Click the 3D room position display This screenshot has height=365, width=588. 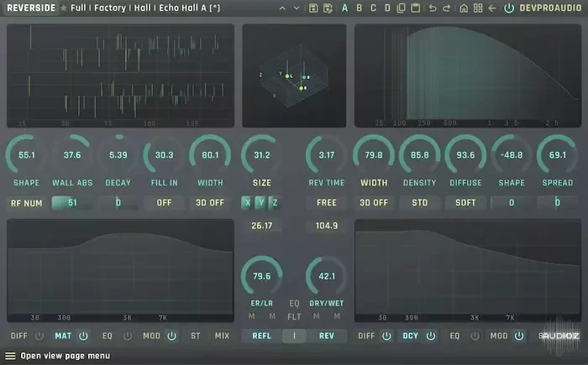(294, 76)
